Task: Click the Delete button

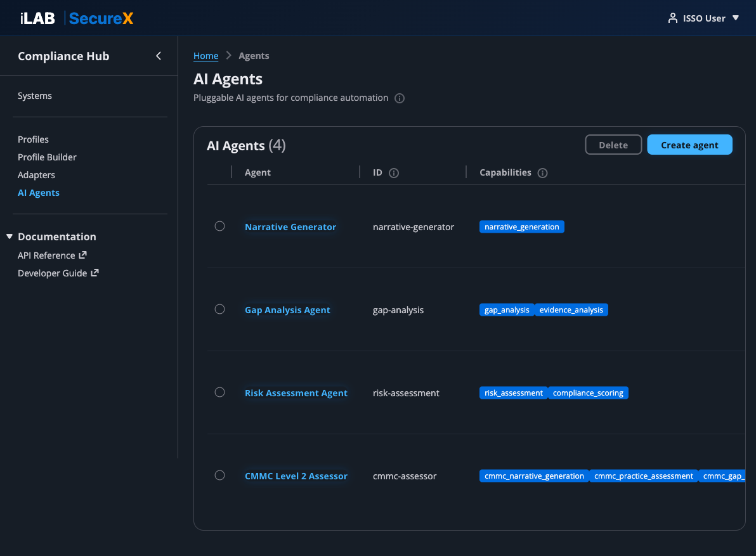Action: (613, 145)
